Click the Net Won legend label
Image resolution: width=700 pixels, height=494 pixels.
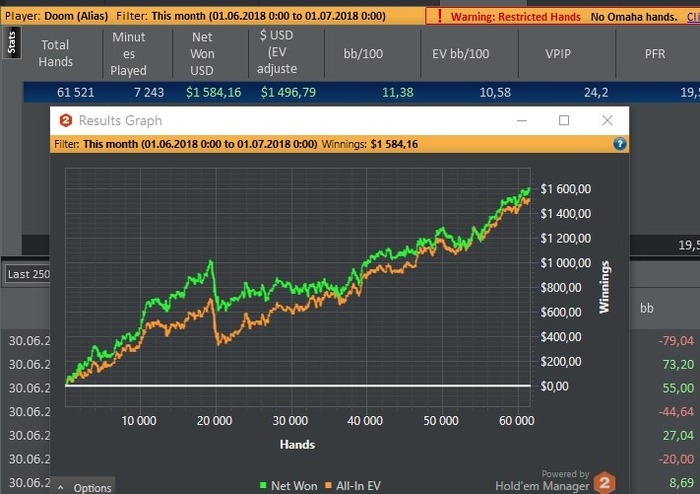tap(294, 486)
